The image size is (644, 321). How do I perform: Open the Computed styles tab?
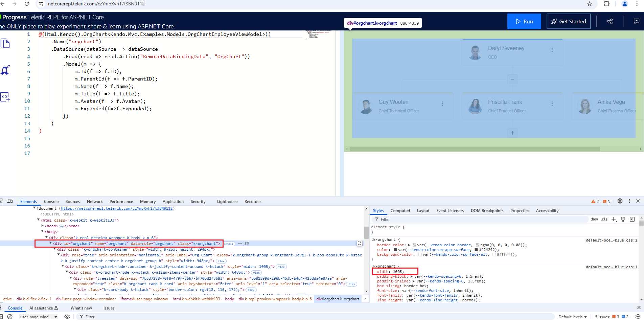click(400, 211)
